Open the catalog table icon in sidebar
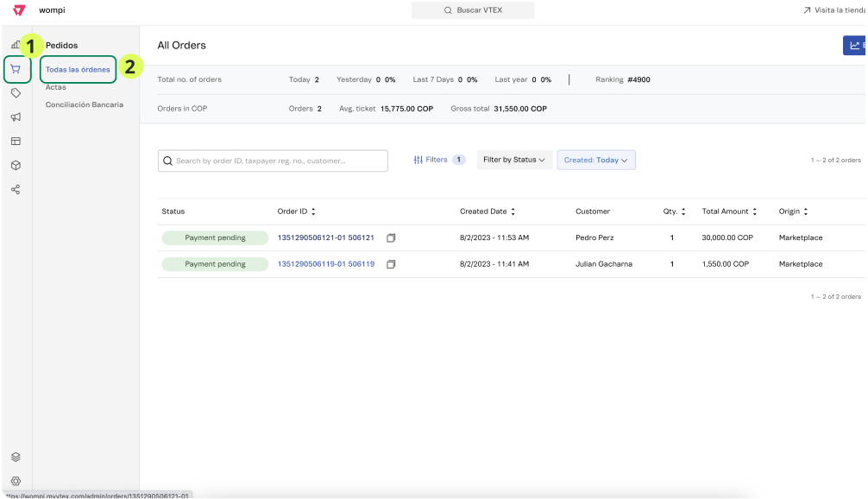Image resolution: width=868 pixels, height=499 pixels. coord(16,139)
